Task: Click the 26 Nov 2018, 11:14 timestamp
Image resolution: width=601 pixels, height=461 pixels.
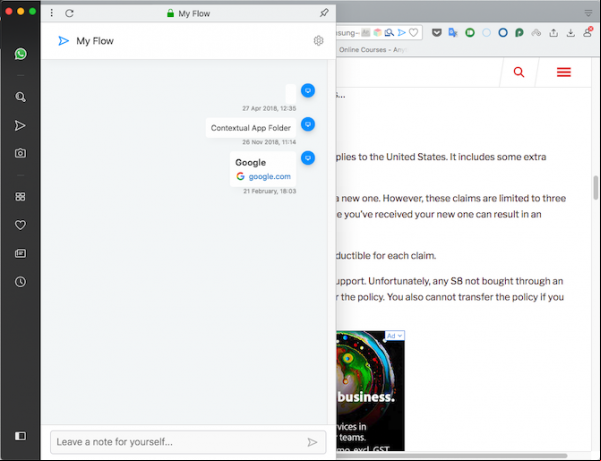Action: tap(269, 142)
